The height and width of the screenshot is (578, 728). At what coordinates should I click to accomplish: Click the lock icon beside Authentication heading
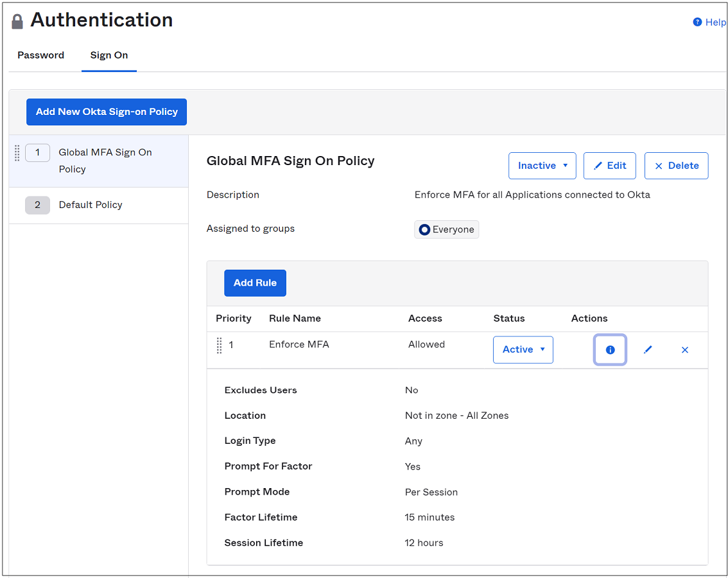click(17, 22)
